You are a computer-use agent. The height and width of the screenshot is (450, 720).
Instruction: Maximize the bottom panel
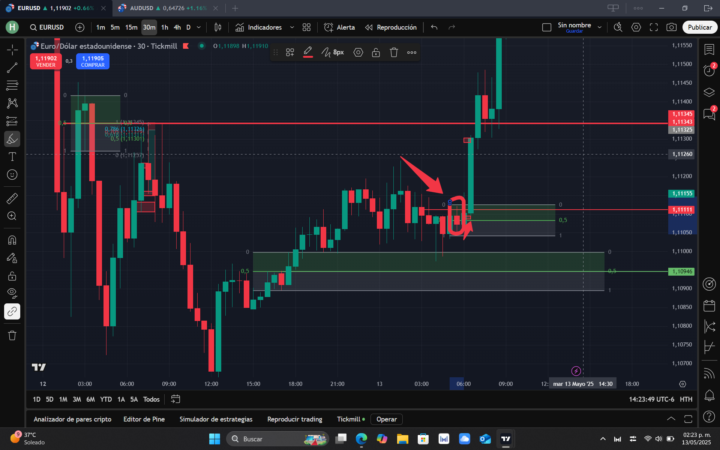point(688,419)
